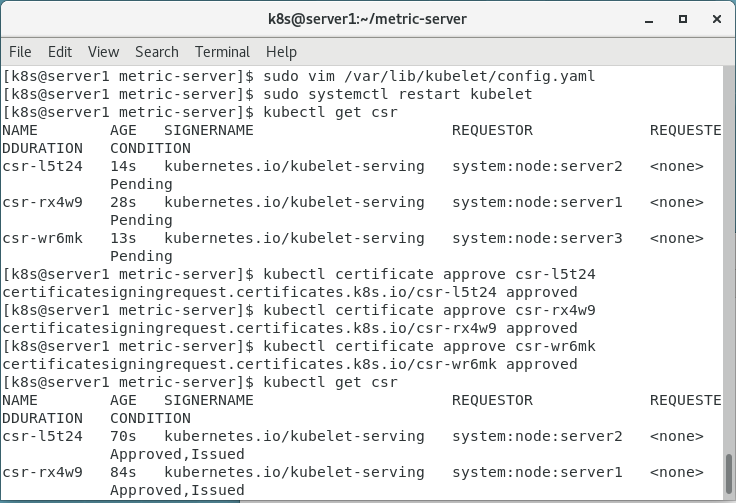Maximize the terminal window
736x503 pixels.
pyautogui.click(x=682, y=19)
